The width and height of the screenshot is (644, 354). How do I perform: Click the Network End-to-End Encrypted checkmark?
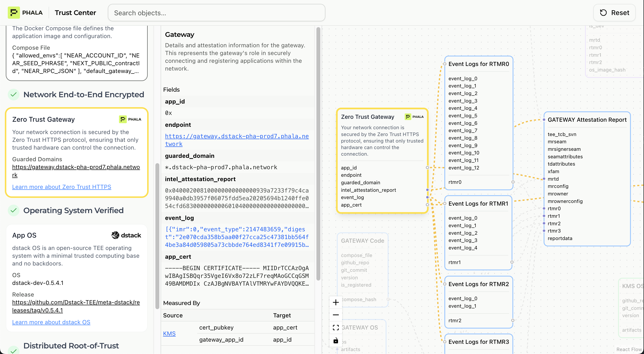[x=14, y=95]
